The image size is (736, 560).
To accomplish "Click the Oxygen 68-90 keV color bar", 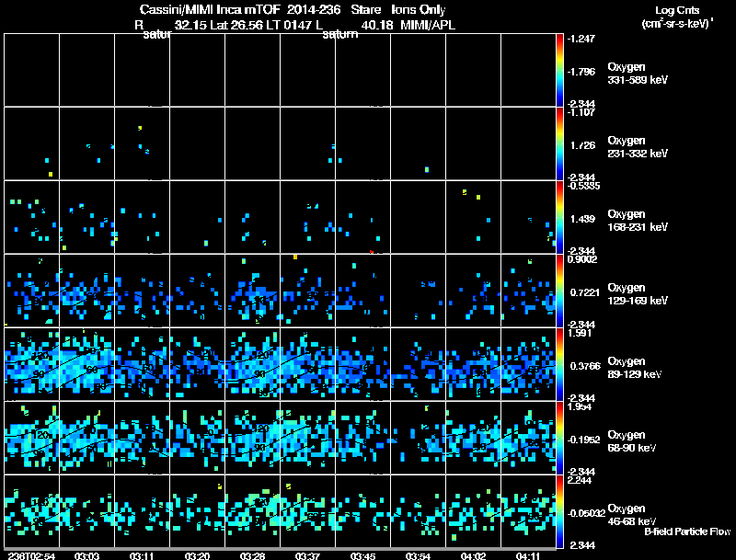I will tap(561, 439).
